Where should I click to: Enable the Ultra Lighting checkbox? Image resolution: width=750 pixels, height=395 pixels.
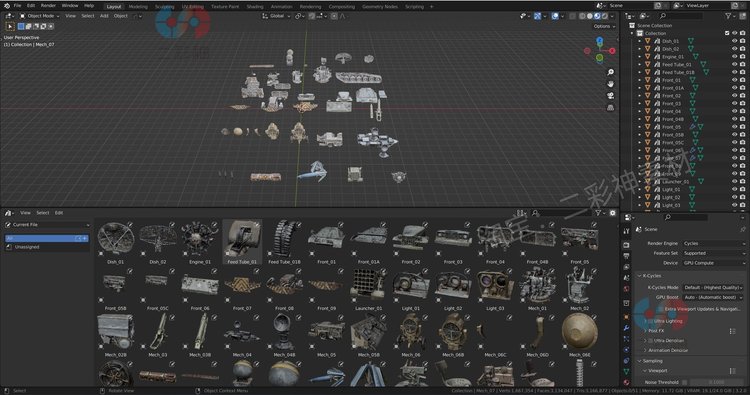(650, 321)
